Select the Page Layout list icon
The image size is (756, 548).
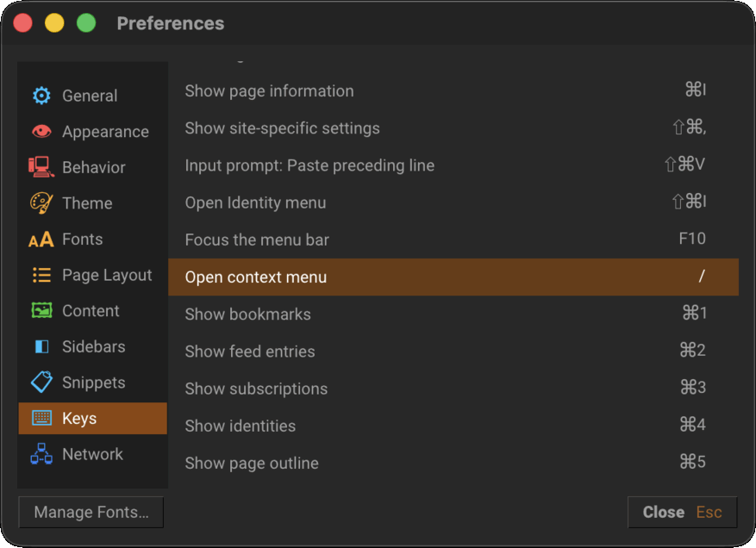[41, 275]
